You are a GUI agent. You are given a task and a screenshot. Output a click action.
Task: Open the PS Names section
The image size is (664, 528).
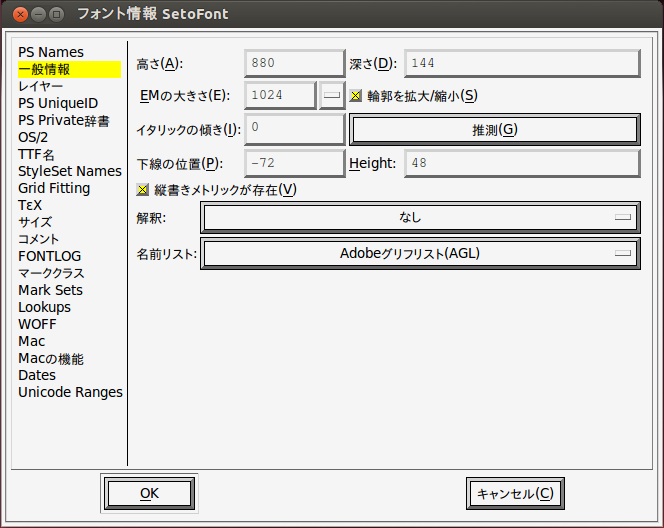51,52
